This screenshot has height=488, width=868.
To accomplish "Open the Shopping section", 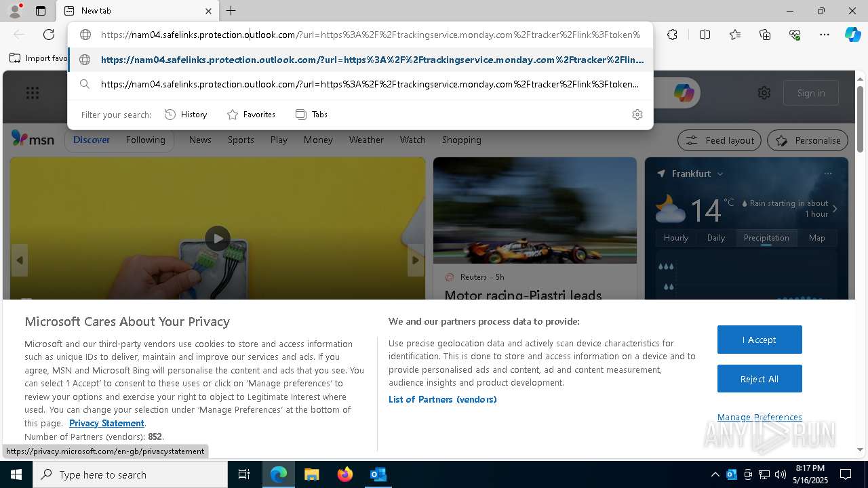I will [461, 140].
